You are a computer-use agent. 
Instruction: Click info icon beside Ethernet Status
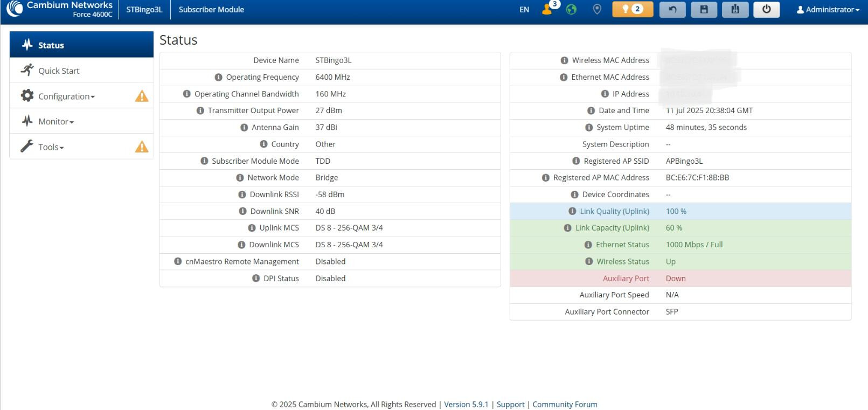pyautogui.click(x=588, y=245)
